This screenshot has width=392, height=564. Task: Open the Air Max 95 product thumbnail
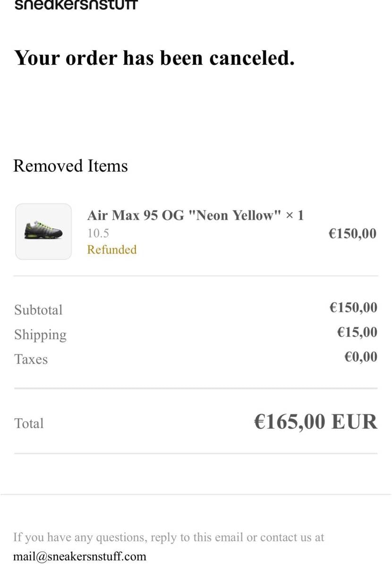coord(43,232)
